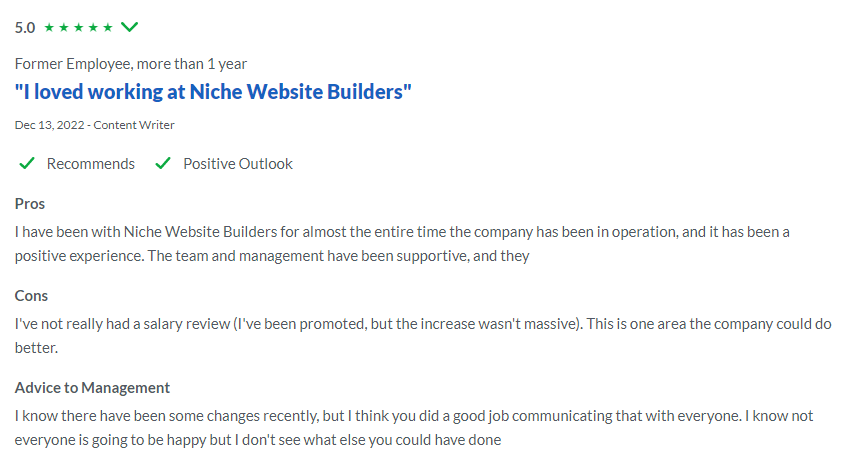848x455 pixels.
Task: Click the green checkmark beside Positive Outlook
Action: [163, 164]
